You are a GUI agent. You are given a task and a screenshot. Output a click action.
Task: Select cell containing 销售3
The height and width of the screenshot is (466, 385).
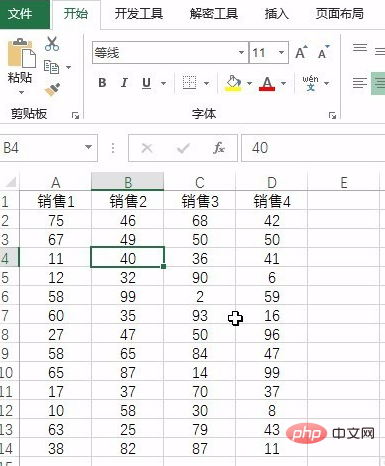pyautogui.click(x=200, y=201)
